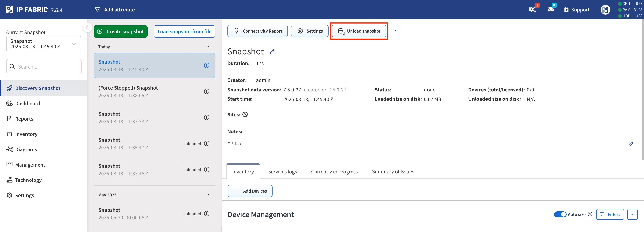This screenshot has width=644, height=232.
Task: Switch to Summary of Issues tab
Action: (x=393, y=172)
